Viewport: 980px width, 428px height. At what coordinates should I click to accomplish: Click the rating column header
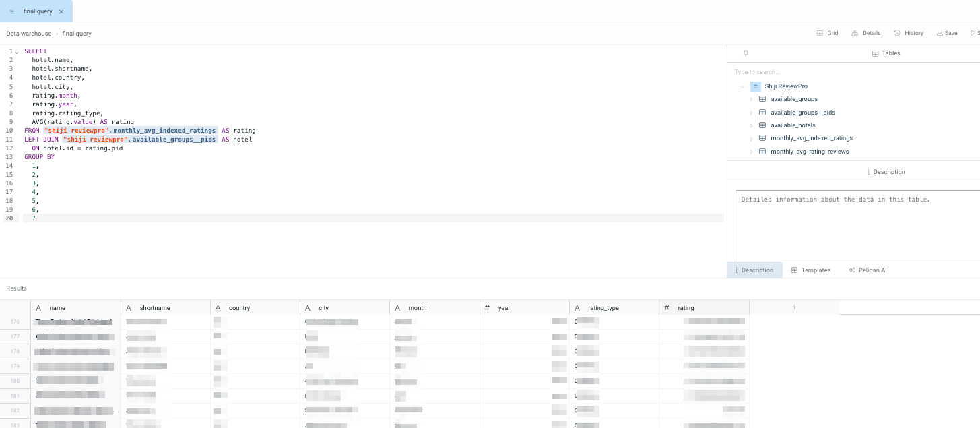point(704,308)
